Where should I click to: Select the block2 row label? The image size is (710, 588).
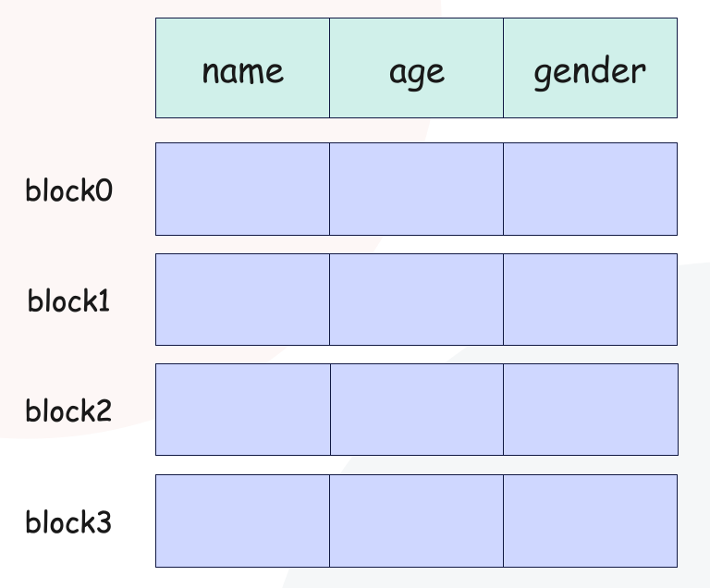pyautogui.click(x=69, y=410)
